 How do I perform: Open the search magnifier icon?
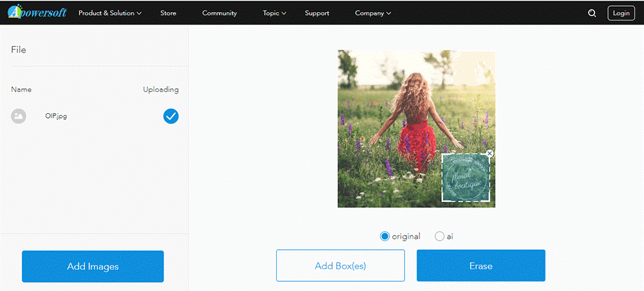[592, 13]
